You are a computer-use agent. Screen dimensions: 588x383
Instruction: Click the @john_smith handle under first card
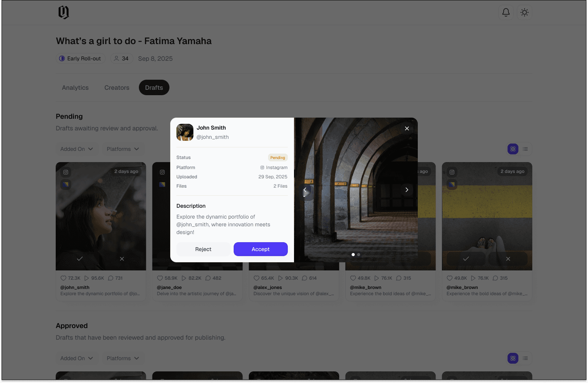click(x=75, y=287)
